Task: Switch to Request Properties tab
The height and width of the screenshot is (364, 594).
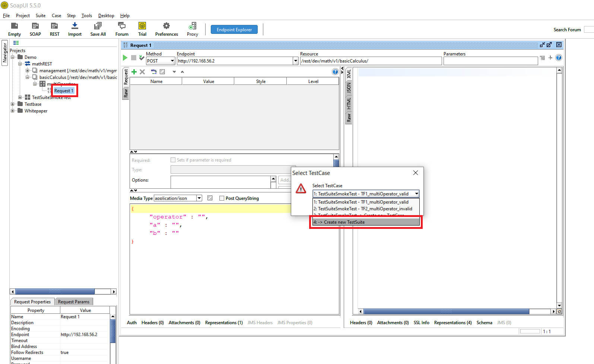Action: (x=32, y=301)
